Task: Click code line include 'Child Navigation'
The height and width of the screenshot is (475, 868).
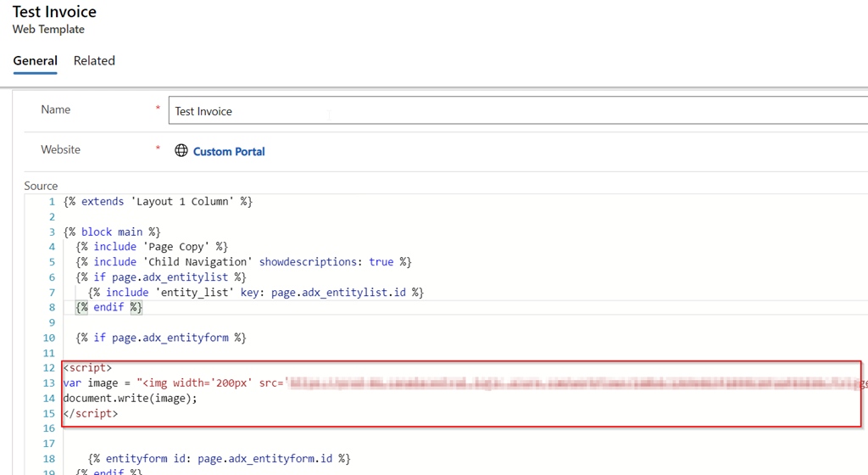Action: pos(243,262)
